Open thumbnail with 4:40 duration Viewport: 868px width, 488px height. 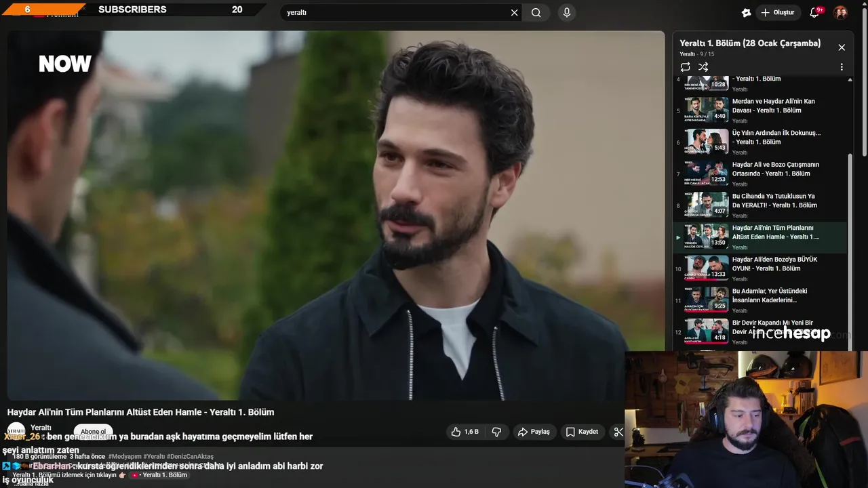(707, 109)
